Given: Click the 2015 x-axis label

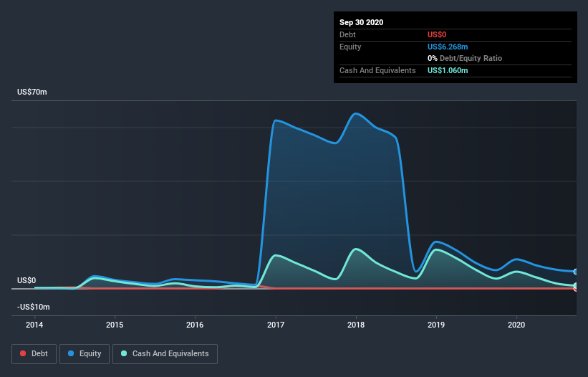Looking at the screenshot, I should click(115, 325).
